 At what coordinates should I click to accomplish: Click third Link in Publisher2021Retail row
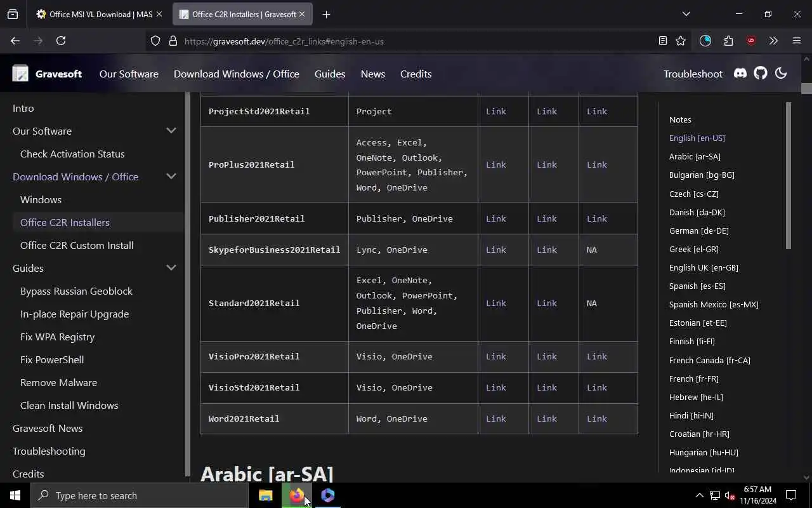597,218
